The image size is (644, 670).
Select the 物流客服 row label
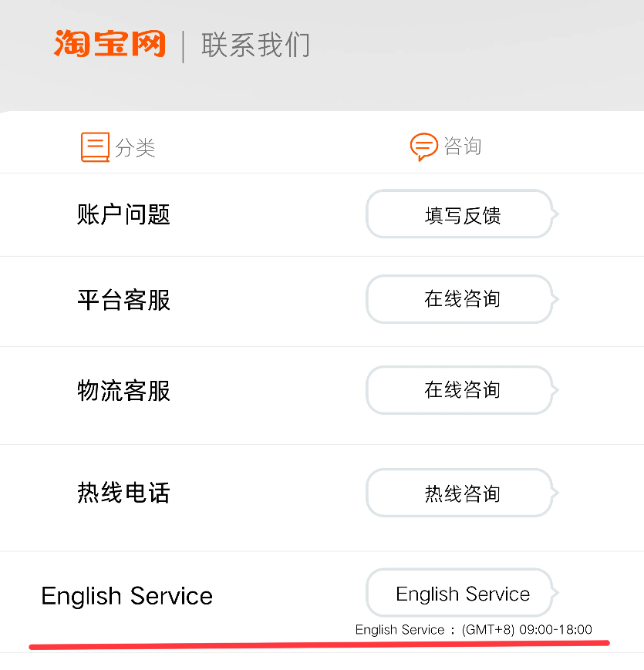pyautogui.click(x=123, y=391)
